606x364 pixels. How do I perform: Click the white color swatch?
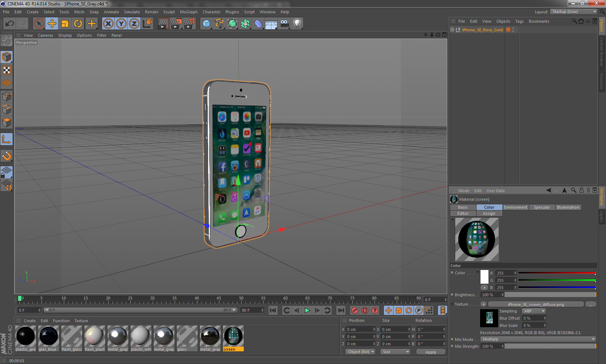(x=484, y=277)
